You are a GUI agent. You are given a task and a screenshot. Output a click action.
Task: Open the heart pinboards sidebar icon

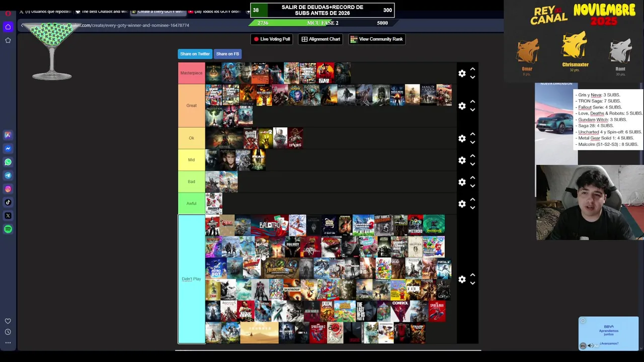(x=8, y=321)
